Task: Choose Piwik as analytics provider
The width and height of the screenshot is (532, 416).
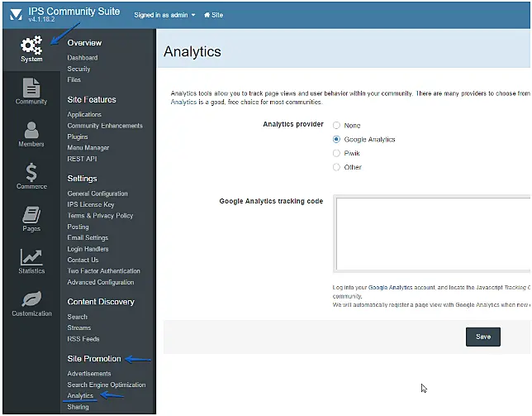Action: pos(336,153)
